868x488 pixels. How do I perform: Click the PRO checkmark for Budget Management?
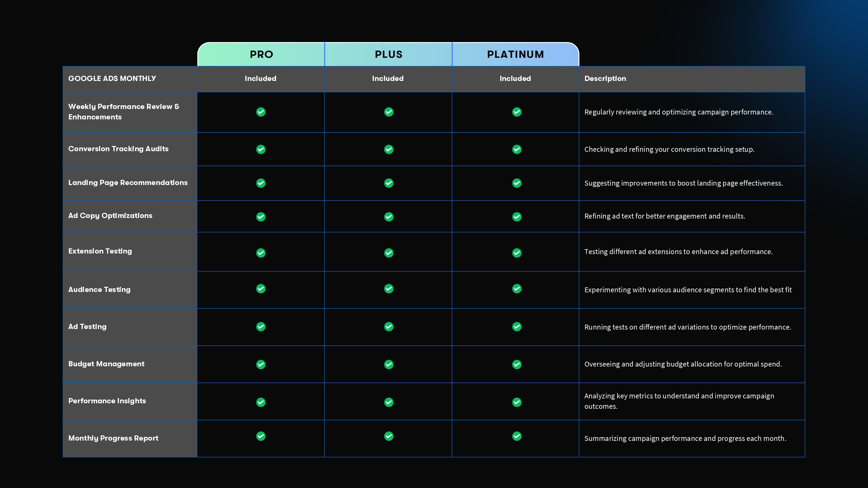click(x=261, y=364)
